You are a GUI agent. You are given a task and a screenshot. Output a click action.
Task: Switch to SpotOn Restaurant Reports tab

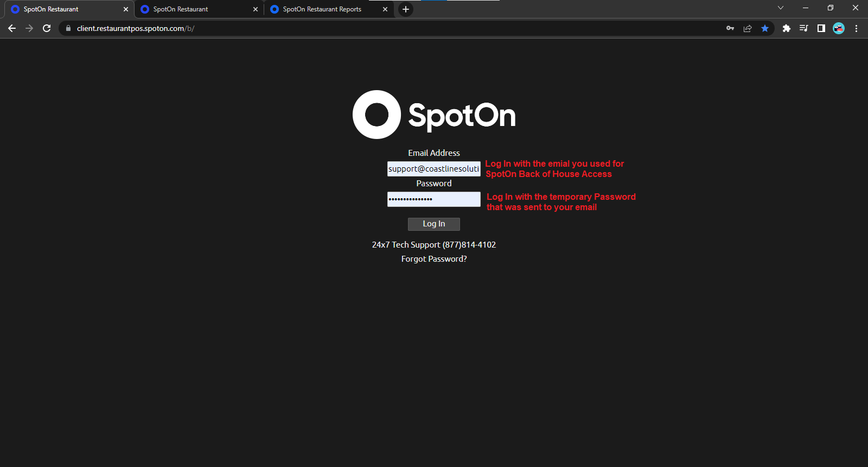[329, 9]
